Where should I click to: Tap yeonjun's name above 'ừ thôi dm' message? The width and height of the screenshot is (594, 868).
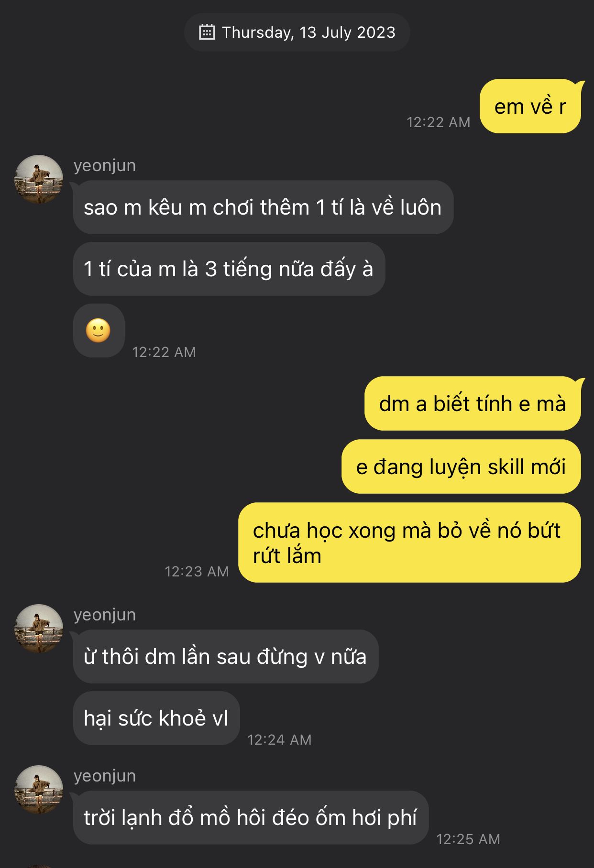105,615
